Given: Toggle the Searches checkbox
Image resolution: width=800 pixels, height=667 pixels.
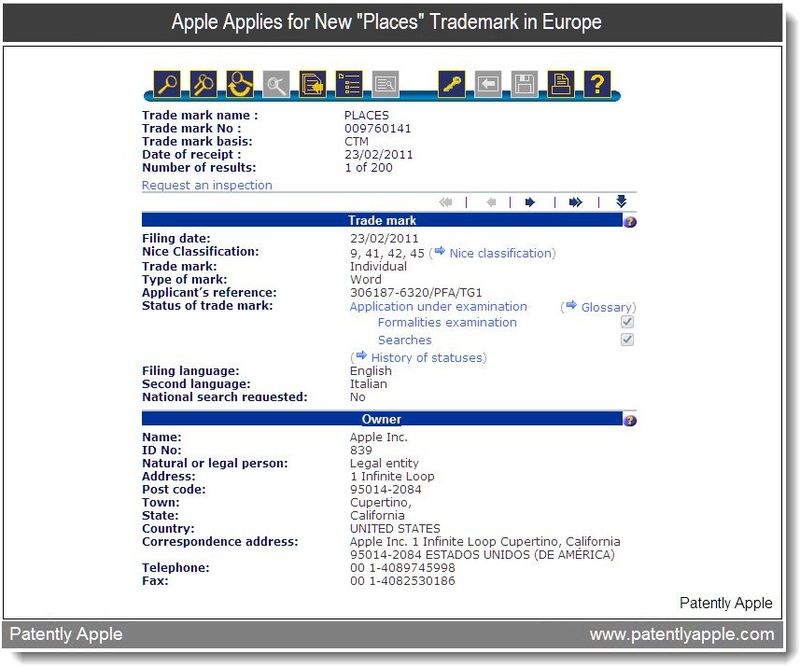Looking at the screenshot, I should (627, 340).
